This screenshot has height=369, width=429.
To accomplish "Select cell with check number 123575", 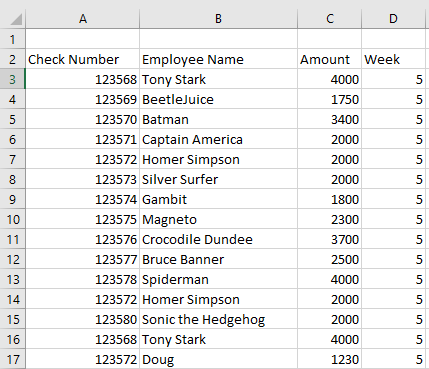I will pos(83,219).
